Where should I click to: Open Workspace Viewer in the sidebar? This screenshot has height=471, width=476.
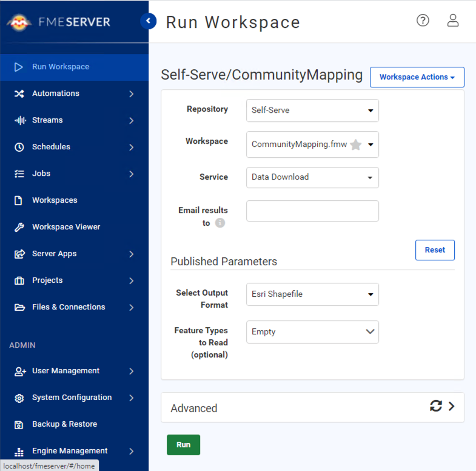tap(75, 227)
